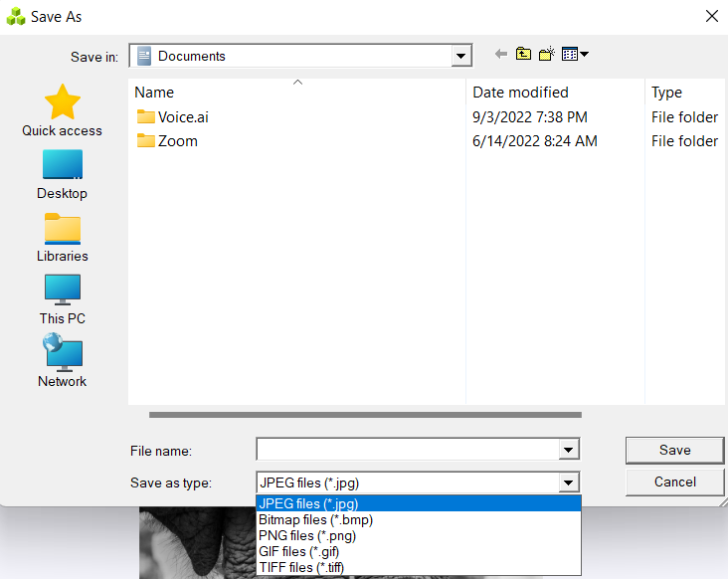728x579 pixels.
Task: Create a new folder using toolbar icon
Action: [546, 55]
